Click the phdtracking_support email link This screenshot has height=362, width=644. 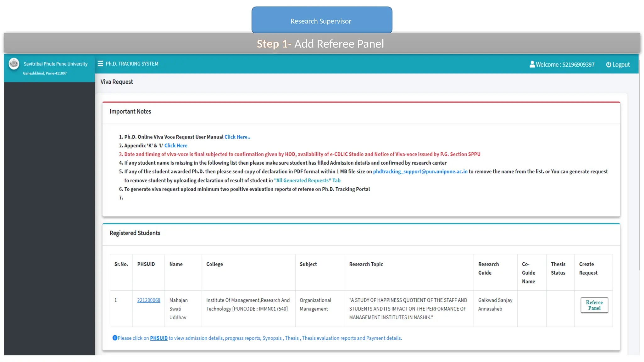tap(420, 172)
